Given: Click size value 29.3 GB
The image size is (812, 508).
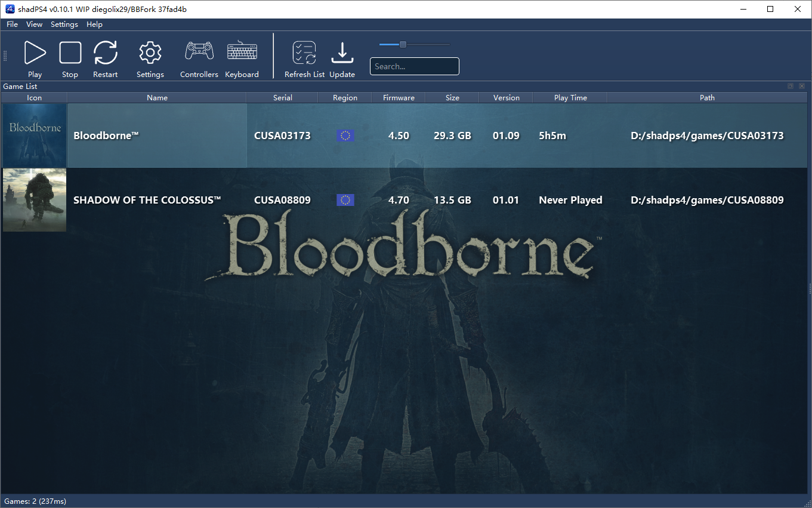Looking at the screenshot, I should coord(452,136).
